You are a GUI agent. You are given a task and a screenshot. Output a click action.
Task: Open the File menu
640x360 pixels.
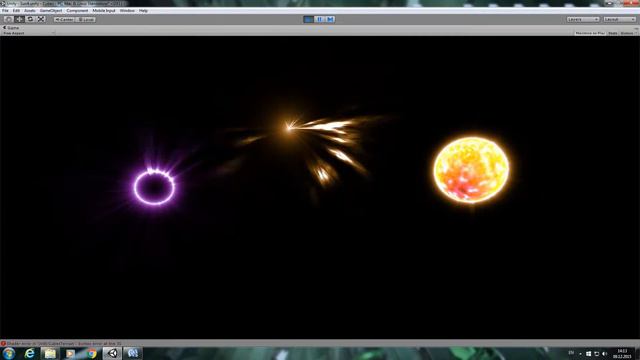click(5, 11)
